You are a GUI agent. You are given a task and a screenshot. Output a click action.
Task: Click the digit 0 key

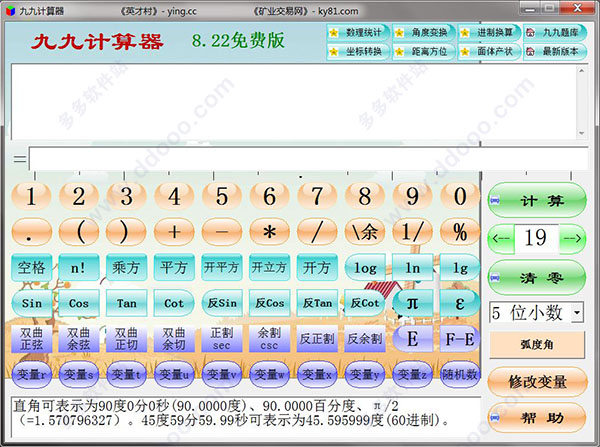460,196
